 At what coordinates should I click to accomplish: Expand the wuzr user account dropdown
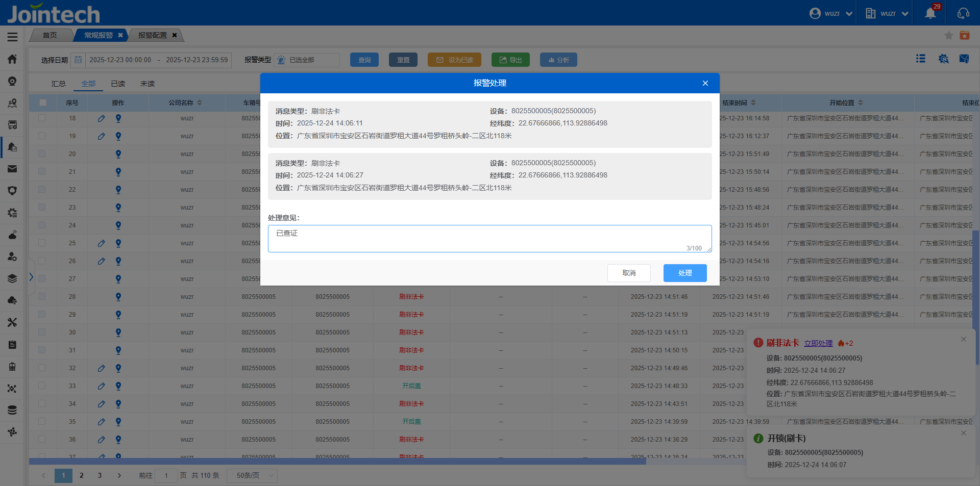click(831, 13)
